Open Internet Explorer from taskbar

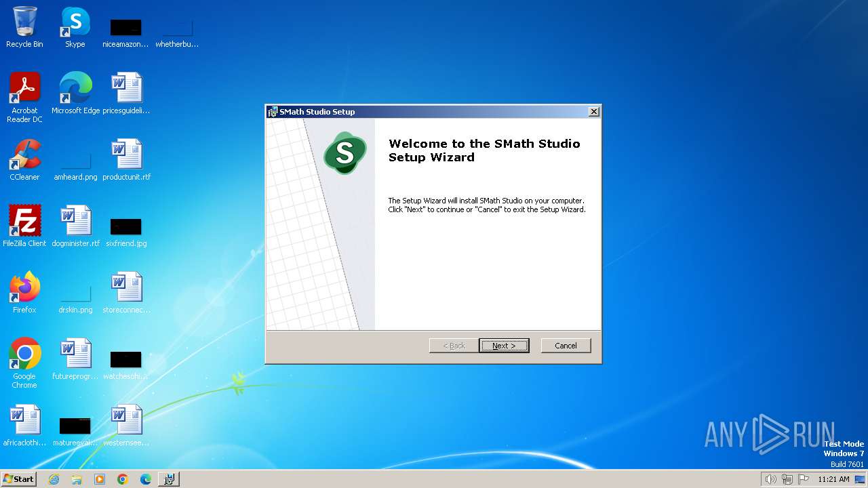[x=54, y=479]
